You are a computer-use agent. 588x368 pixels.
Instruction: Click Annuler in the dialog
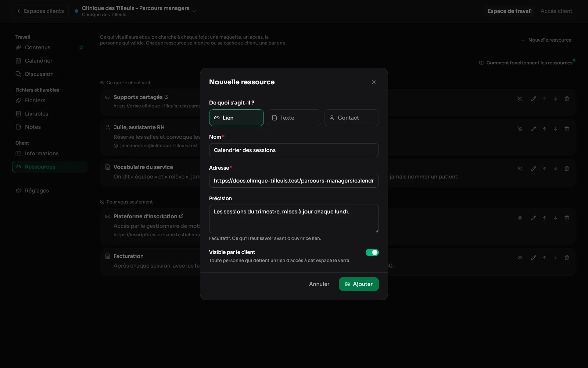(x=319, y=284)
